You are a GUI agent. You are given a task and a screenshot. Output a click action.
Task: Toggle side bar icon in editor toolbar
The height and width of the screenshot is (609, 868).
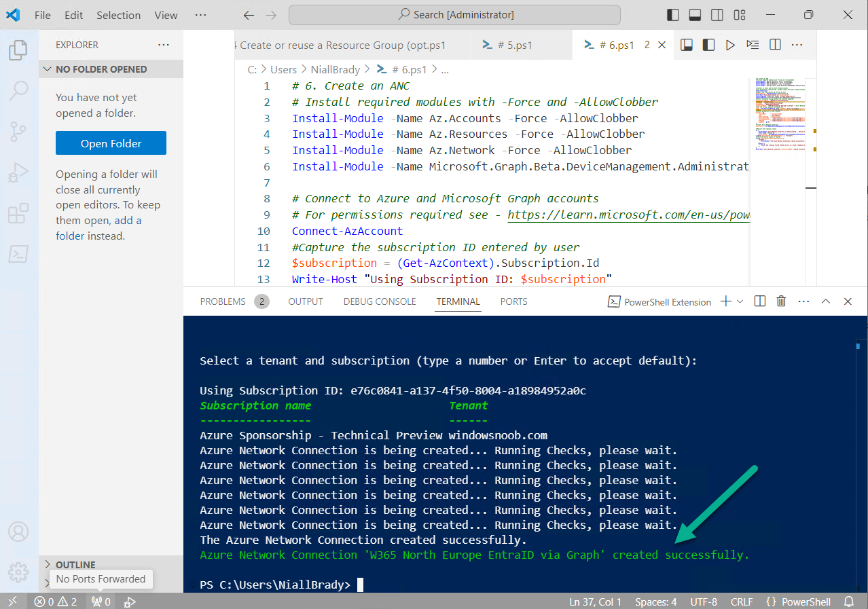[708, 45]
